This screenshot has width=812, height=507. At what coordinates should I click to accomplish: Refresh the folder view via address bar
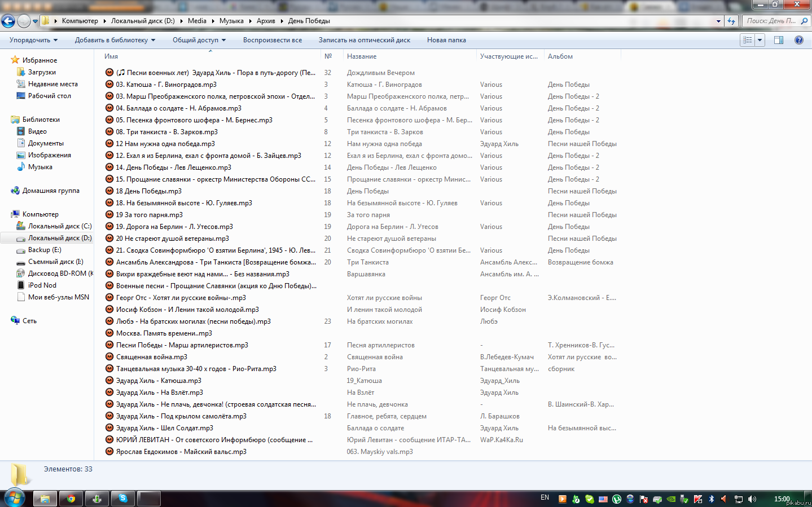click(x=731, y=21)
